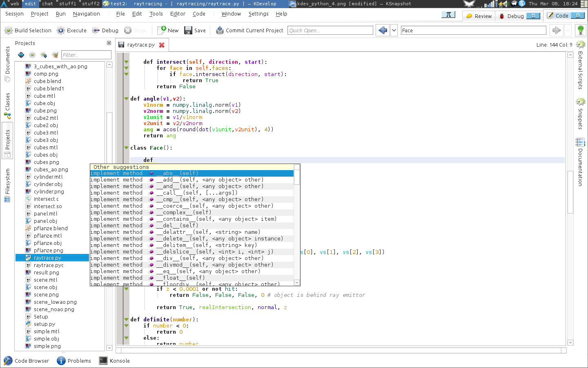Expand the navigation history dropdown arrow
The width and height of the screenshot is (588, 368).
pyautogui.click(x=394, y=31)
